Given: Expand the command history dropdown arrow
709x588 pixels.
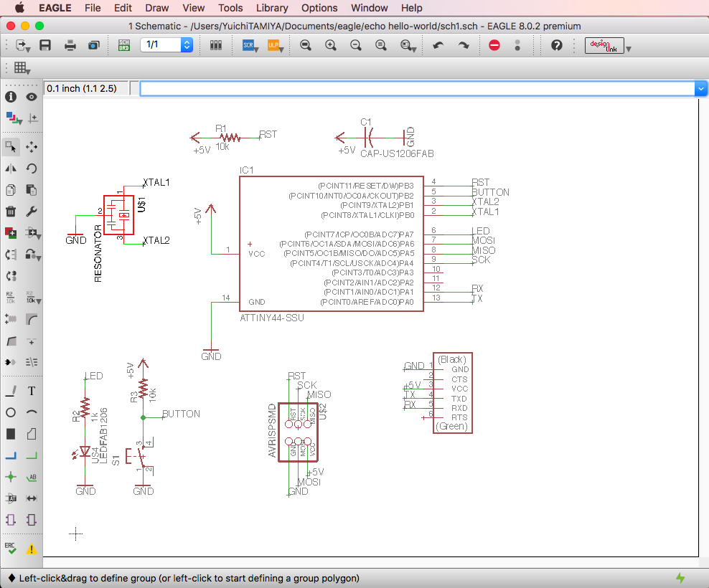Looking at the screenshot, I should pos(701,89).
